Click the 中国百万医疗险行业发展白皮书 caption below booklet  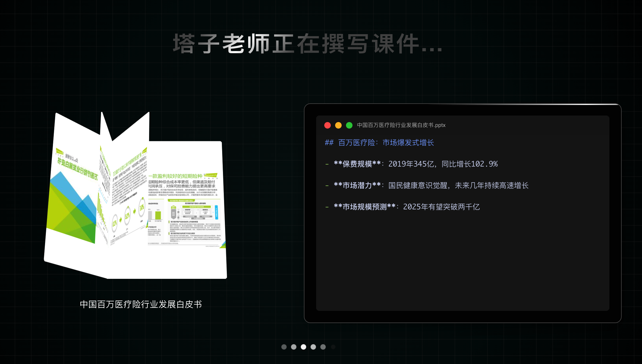pyautogui.click(x=141, y=304)
